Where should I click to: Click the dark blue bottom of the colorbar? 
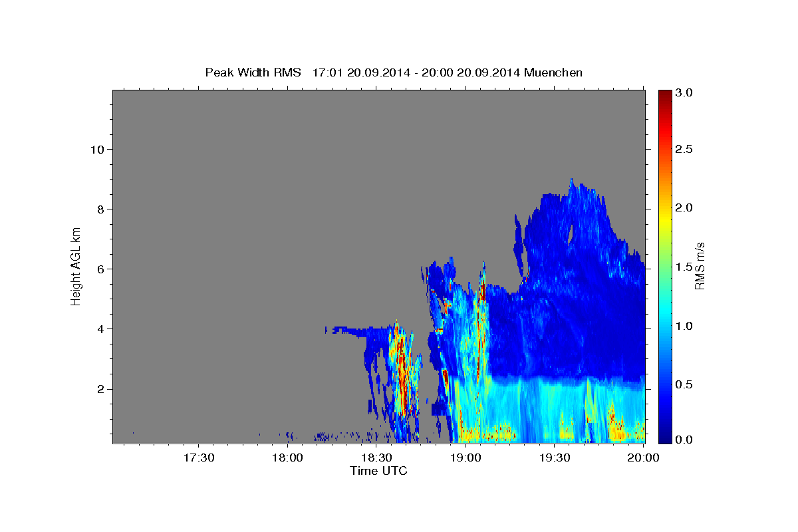click(665, 436)
